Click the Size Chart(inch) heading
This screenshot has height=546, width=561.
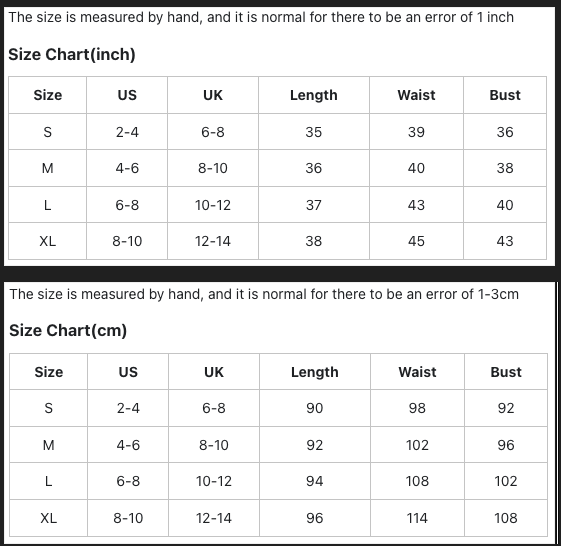(72, 54)
